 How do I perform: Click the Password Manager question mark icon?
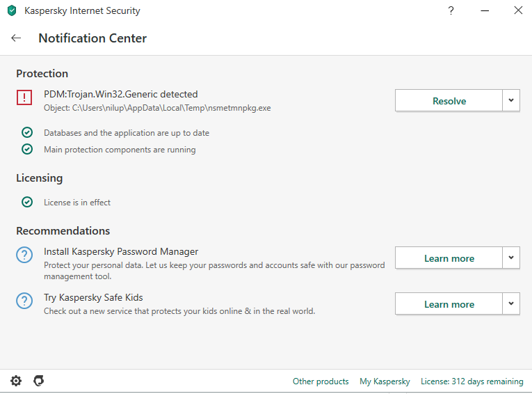click(24, 255)
